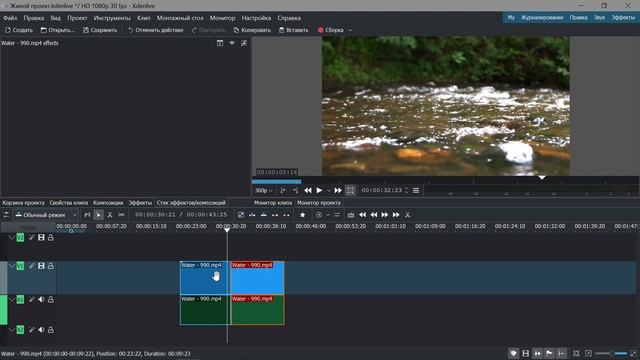Screen dimensions: 640x360
Task: Set zone out point in monitor
Action: pos(295,190)
